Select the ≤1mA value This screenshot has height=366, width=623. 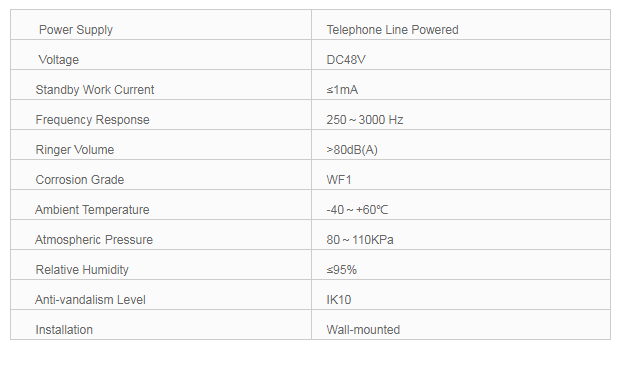click(x=342, y=90)
